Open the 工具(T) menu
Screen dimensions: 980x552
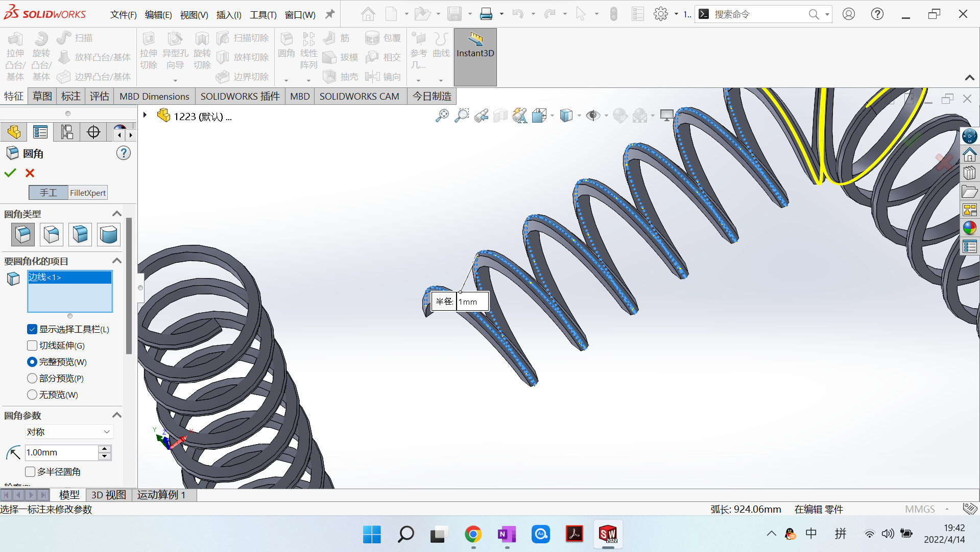pyautogui.click(x=263, y=15)
